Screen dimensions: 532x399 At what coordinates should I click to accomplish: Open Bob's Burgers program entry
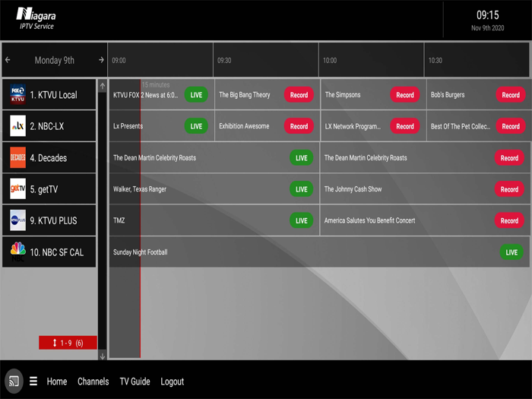tap(479, 95)
